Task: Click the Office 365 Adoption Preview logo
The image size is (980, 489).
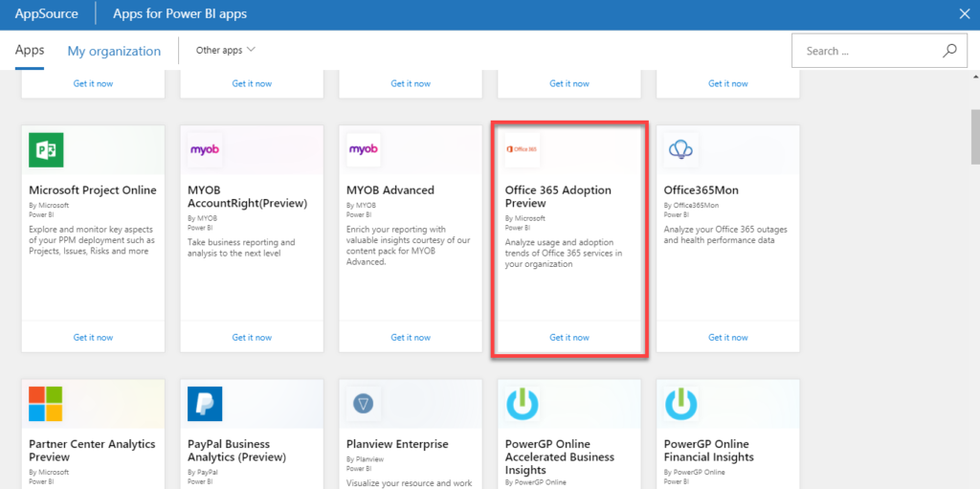Action: pyautogui.click(x=523, y=150)
